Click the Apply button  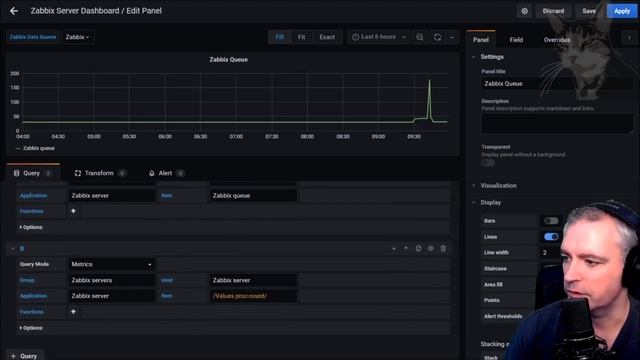[x=622, y=11]
